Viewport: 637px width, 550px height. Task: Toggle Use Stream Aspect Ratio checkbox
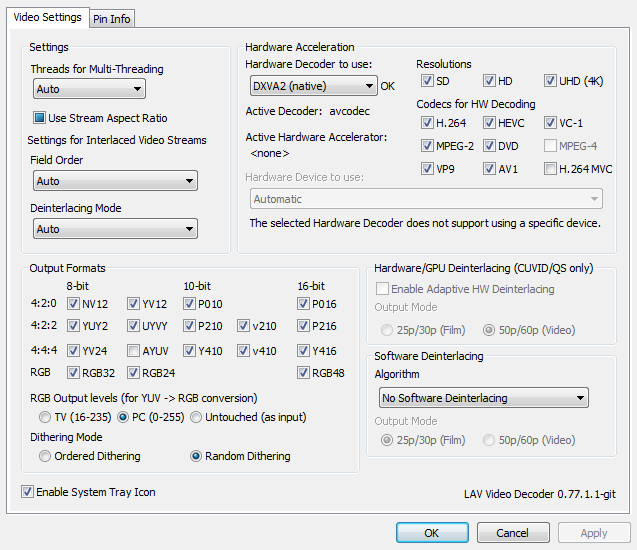coord(41,118)
